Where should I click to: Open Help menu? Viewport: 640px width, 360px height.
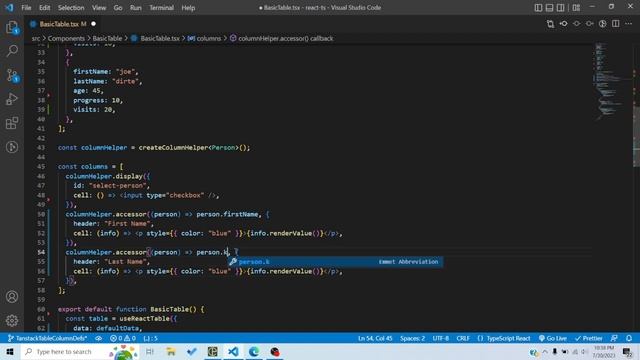coord(188,7)
